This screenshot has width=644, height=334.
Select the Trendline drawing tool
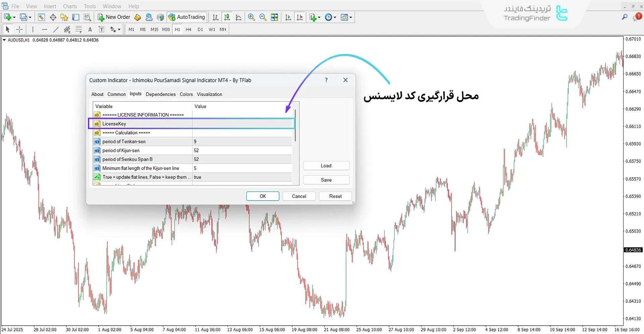(56, 30)
